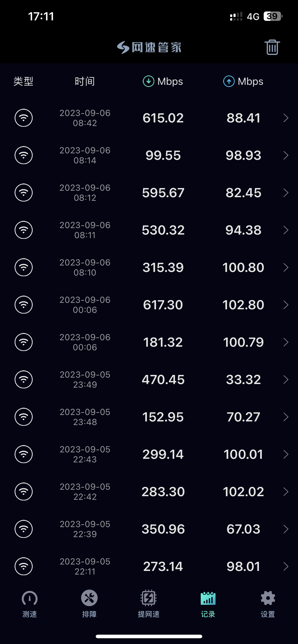Tap the battery indicator in status bar
Viewport: 298px width, 644px height.
[273, 16]
